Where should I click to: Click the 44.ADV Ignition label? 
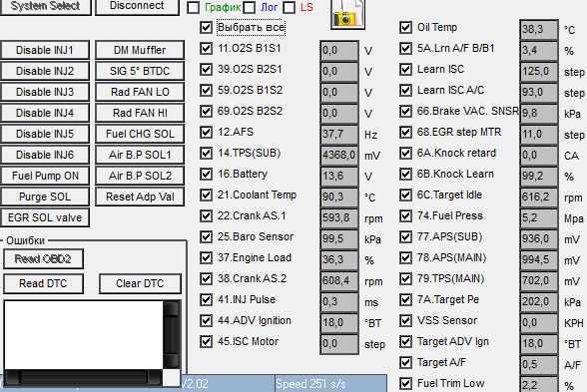pos(255,320)
